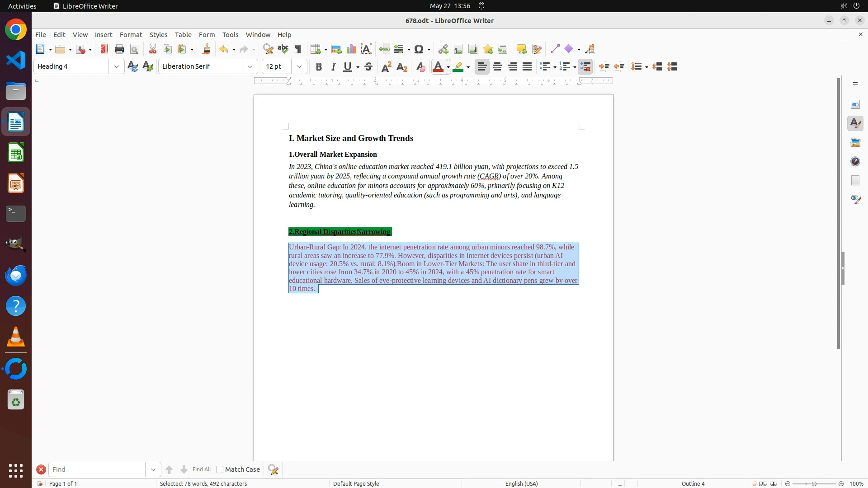This screenshot has width=868, height=488.
Task: Open the font size dropdown
Action: pos(299,67)
